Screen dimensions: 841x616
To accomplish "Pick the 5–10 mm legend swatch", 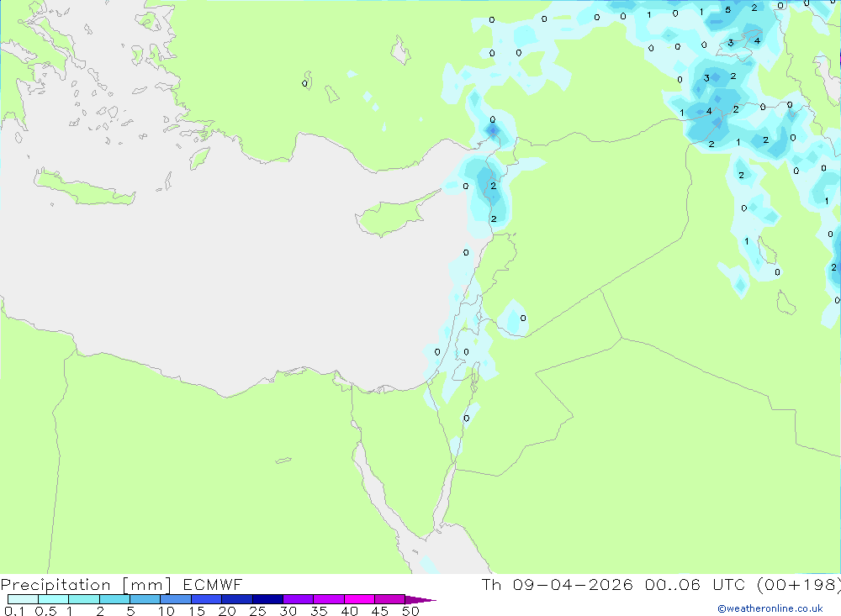I will coord(145,599).
